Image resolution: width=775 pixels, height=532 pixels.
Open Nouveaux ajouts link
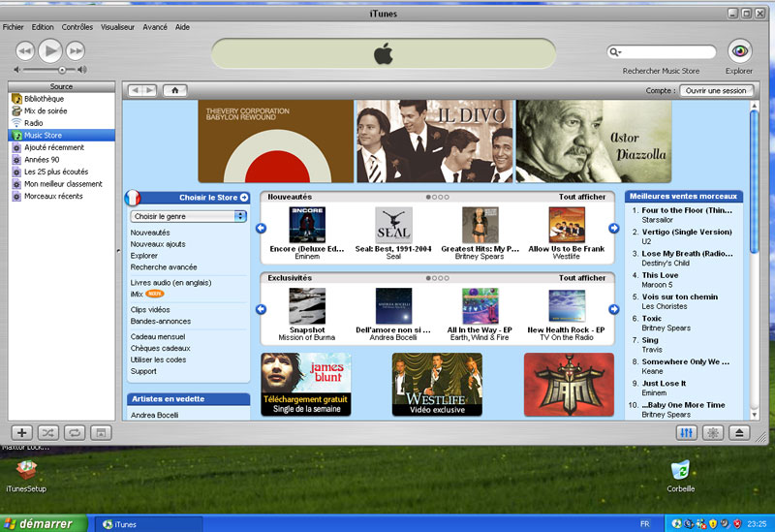coord(158,244)
